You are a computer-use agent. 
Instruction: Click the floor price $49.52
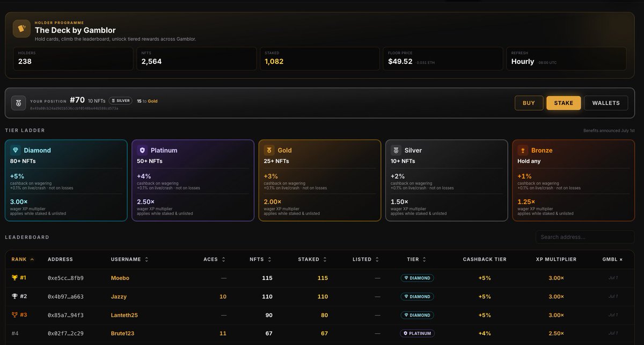coord(400,61)
